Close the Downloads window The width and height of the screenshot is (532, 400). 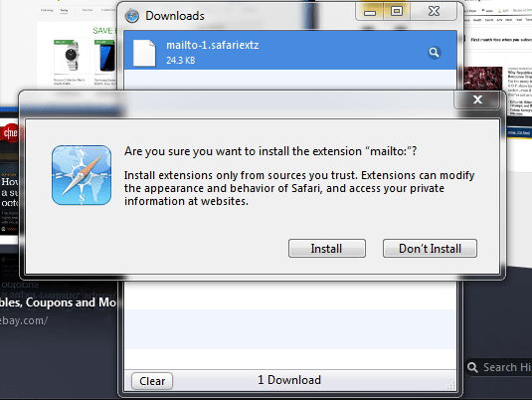click(434, 12)
